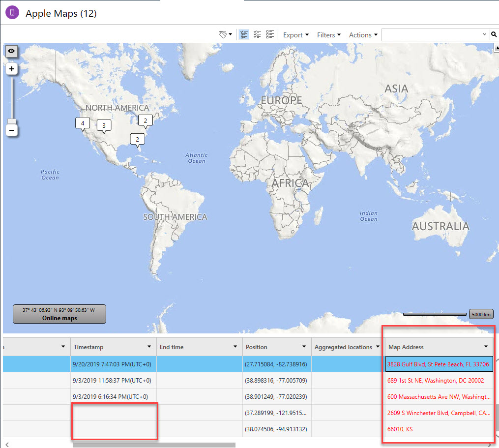
Task: Select the northeast US cluster marker 2
Action: coord(146,121)
